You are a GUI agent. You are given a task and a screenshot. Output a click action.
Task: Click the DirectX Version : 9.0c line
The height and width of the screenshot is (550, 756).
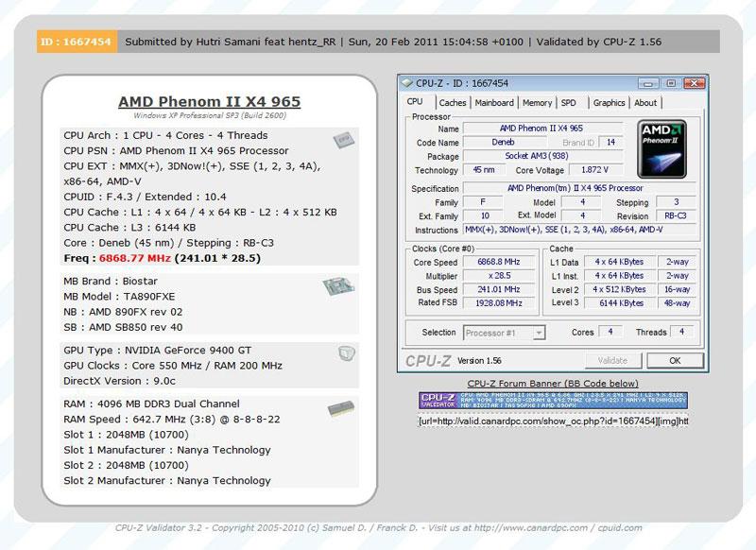pos(120,381)
